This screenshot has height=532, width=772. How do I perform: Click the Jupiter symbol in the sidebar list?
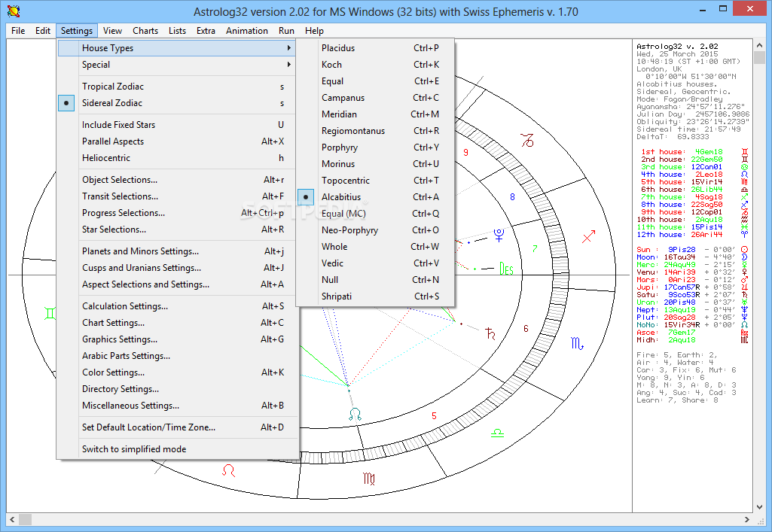click(x=744, y=287)
